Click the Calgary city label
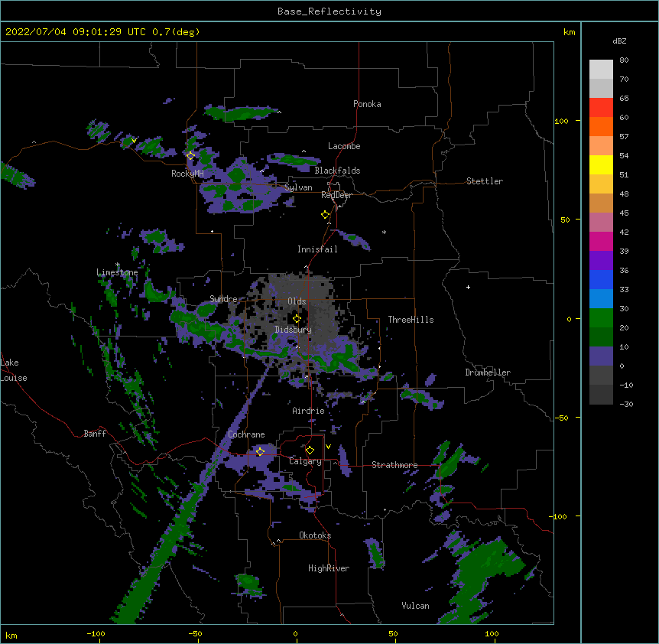 click(x=305, y=461)
